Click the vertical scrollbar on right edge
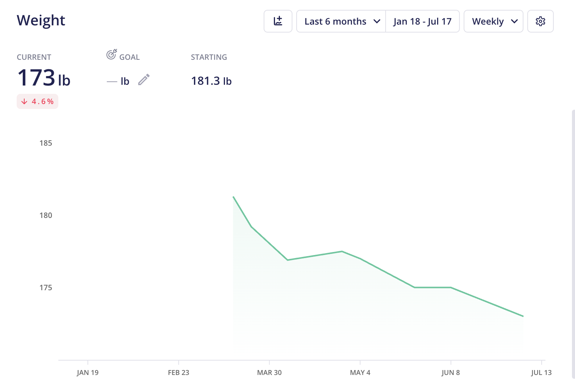575x392 pixels. pyautogui.click(x=573, y=244)
